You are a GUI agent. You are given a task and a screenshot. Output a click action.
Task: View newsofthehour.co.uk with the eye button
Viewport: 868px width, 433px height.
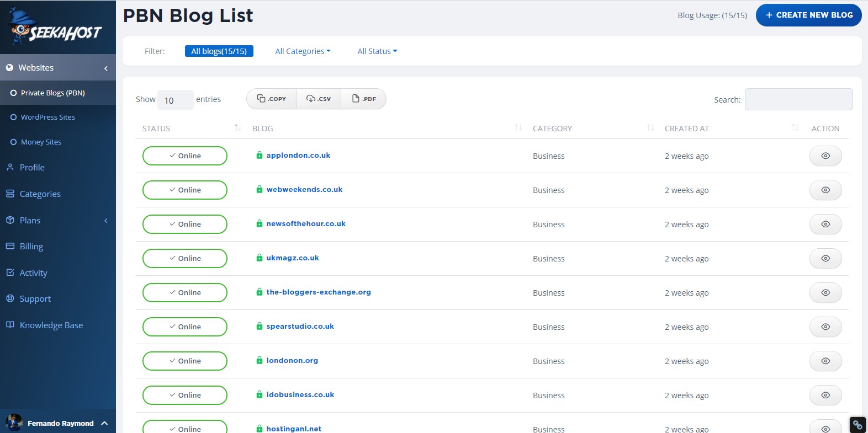(825, 224)
